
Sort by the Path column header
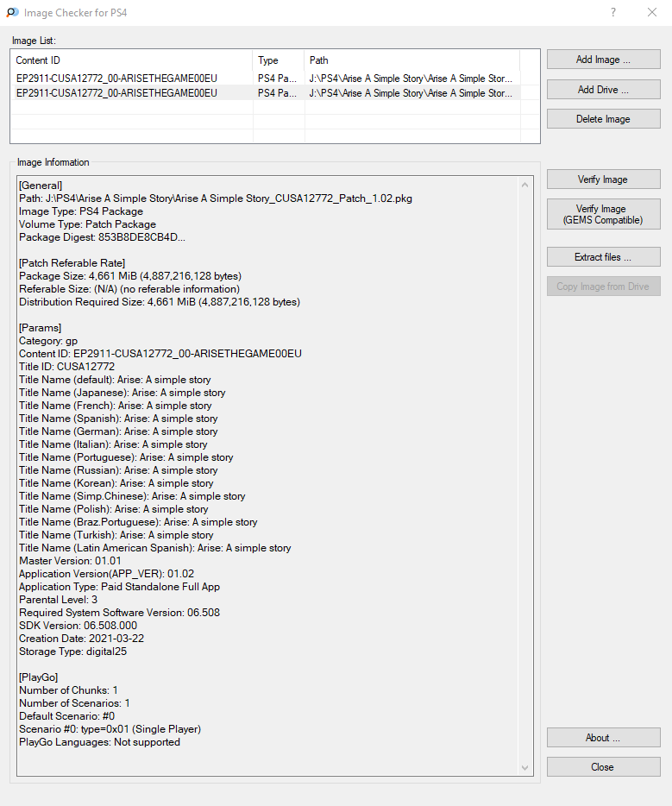click(412, 60)
